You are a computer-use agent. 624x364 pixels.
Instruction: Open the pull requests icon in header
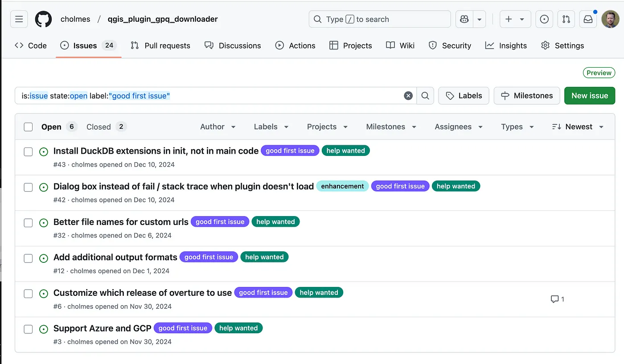(566, 19)
